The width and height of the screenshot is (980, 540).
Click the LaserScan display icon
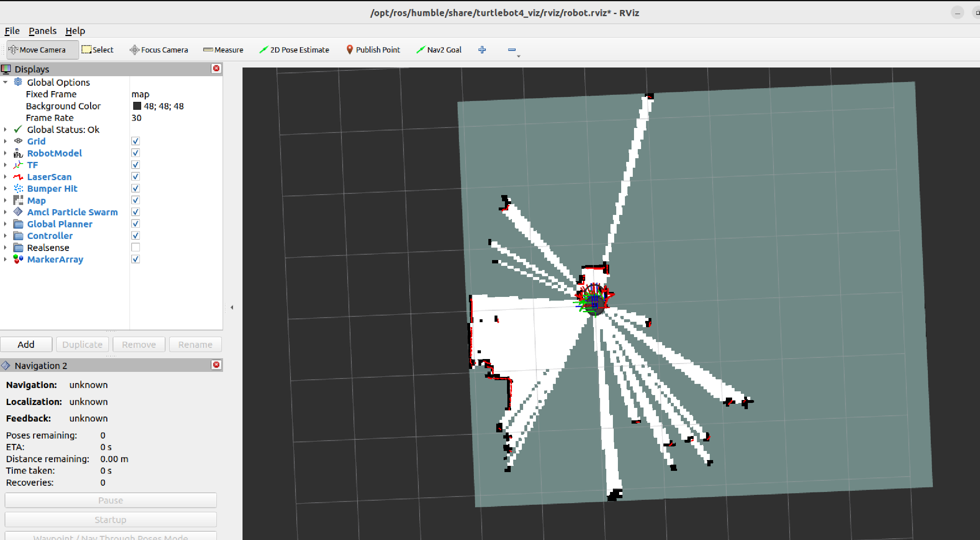pyautogui.click(x=18, y=177)
